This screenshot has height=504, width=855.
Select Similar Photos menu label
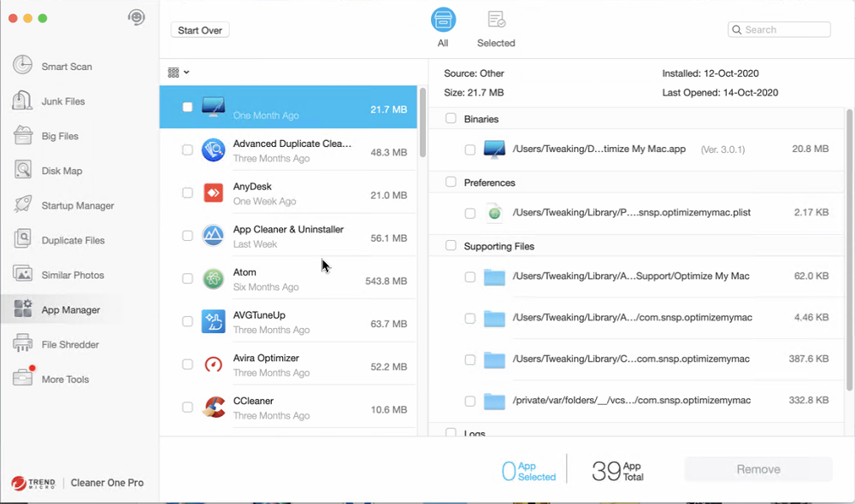[x=73, y=275]
